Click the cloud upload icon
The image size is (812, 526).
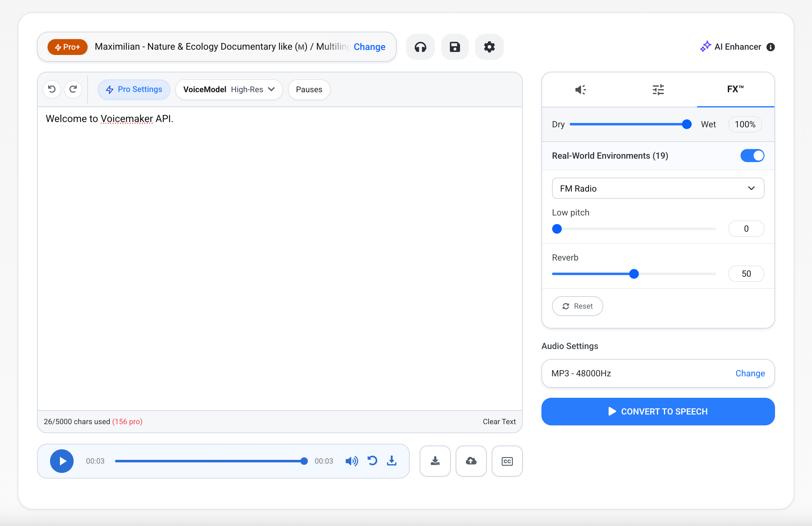pos(471,461)
